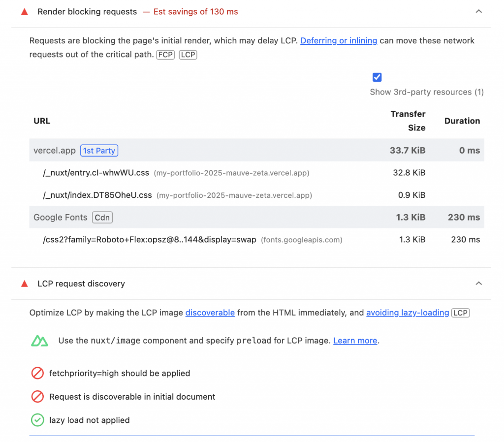504x442 pixels.
Task: Click the green check icon for lazy load
Action: coord(37,420)
